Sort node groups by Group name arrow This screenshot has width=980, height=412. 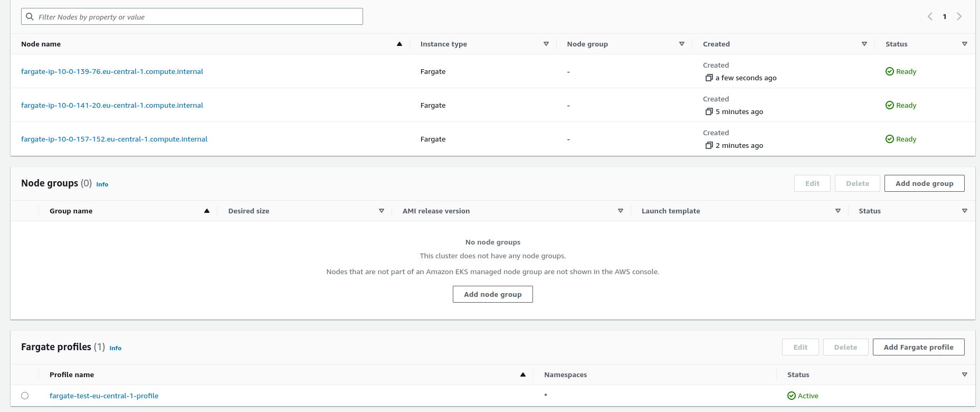tap(207, 211)
